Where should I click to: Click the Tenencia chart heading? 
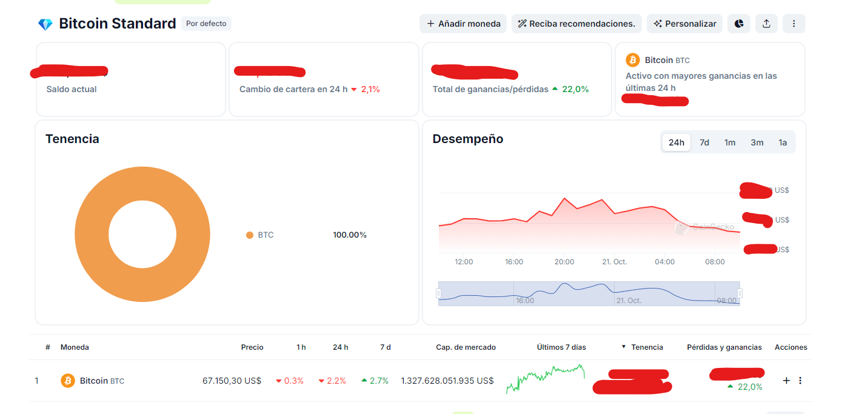(x=72, y=139)
